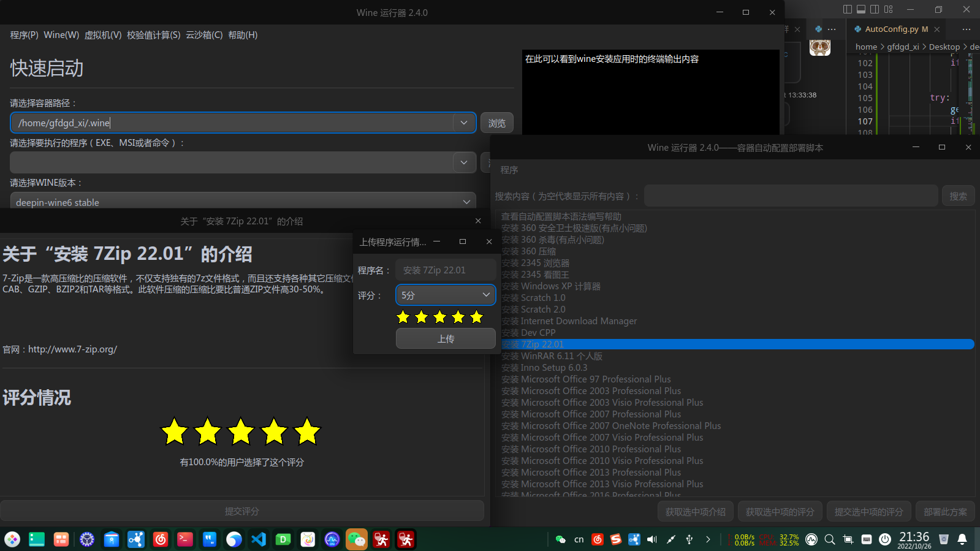
Task: Click the 获取选中项介绍 button
Action: [x=696, y=511]
